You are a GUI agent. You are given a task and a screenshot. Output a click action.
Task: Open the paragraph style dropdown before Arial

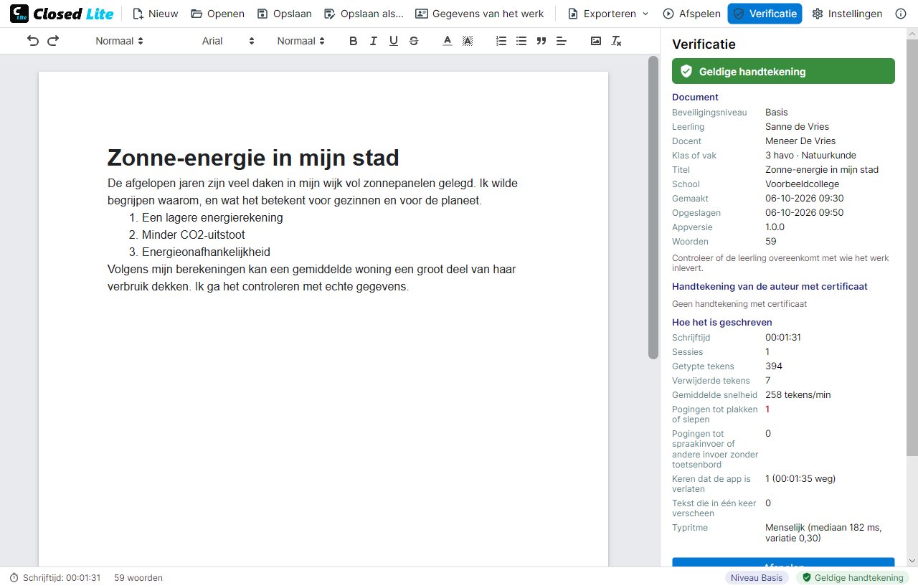119,41
